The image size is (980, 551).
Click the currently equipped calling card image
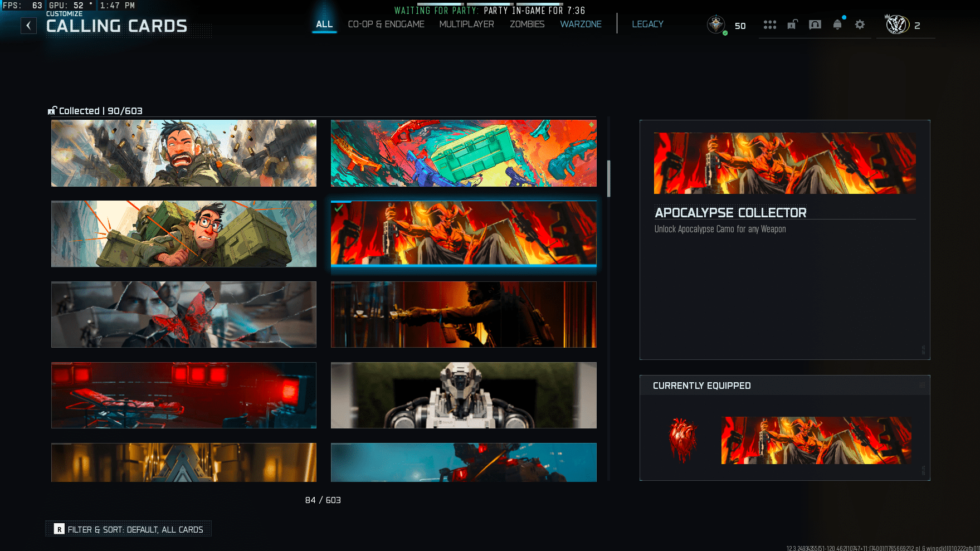click(x=816, y=440)
